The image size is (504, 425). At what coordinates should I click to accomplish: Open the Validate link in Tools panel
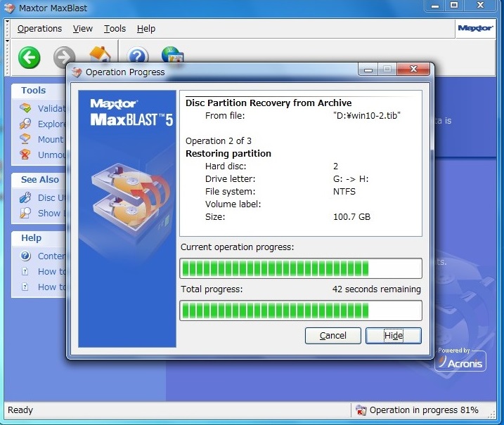pyautogui.click(x=51, y=108)
